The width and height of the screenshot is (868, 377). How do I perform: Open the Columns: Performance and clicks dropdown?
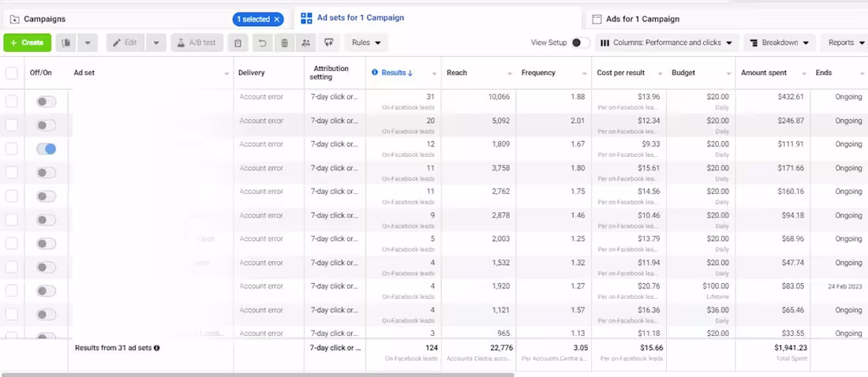coord(667,43)
